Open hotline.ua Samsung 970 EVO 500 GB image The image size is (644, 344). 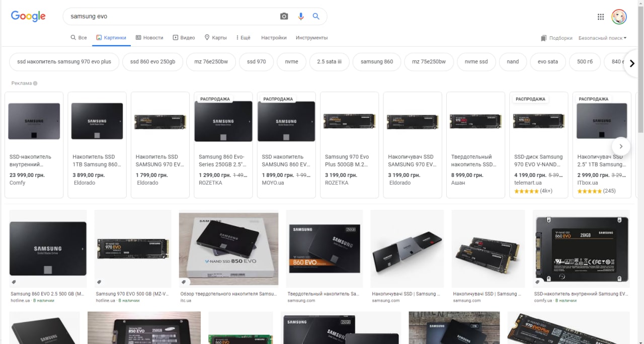click(x=133, y=248)
